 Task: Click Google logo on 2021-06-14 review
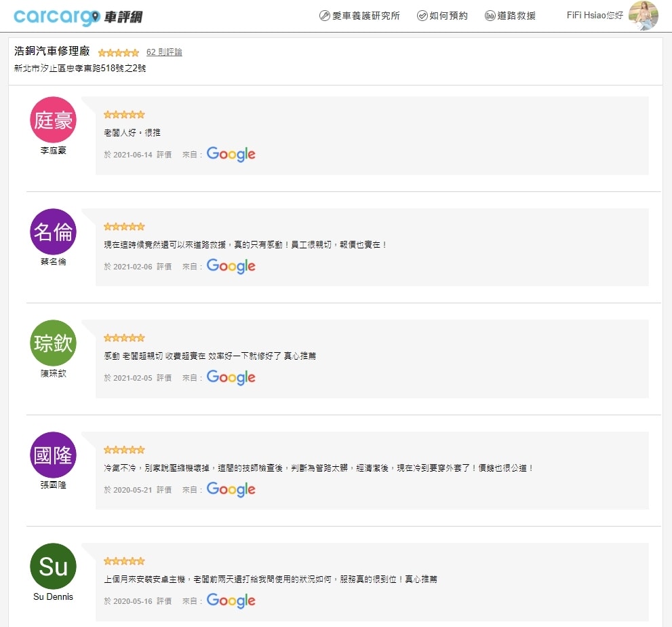coord(231,155)
